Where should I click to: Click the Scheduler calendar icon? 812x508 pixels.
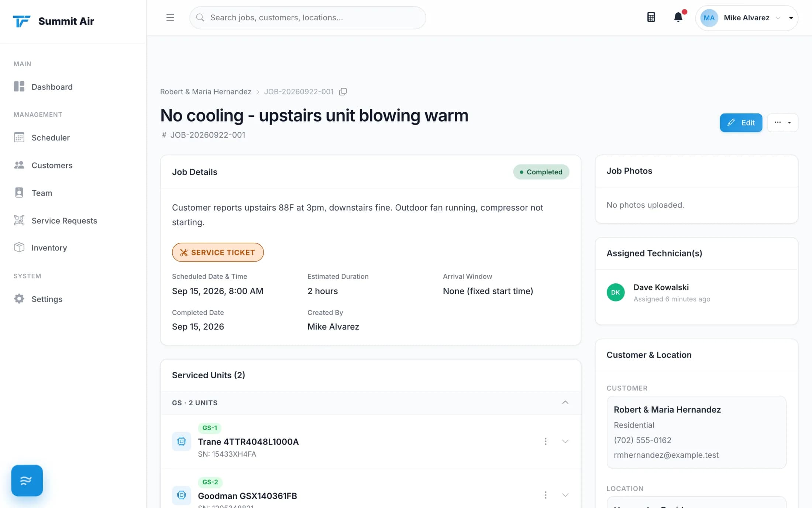[x=19, y=137]
